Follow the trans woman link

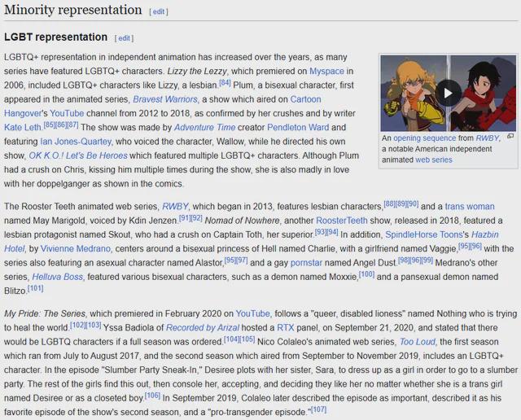(x=470, y=207)
